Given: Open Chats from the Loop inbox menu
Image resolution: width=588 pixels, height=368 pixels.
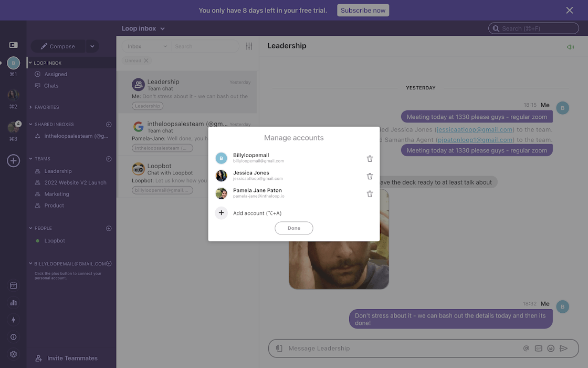Looking at the screenshot, I should (50, 85).
